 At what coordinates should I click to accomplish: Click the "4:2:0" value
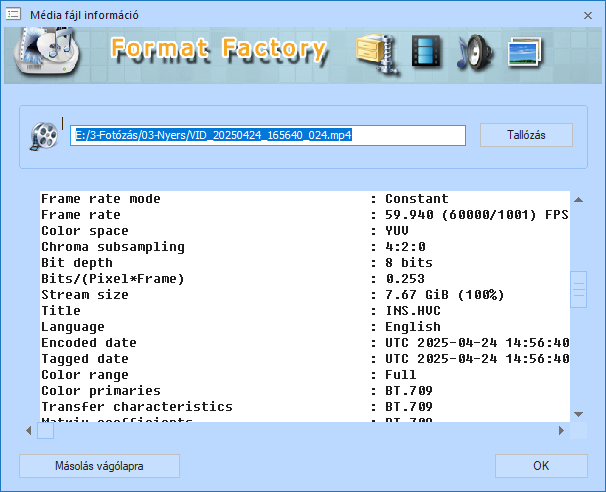405,247
